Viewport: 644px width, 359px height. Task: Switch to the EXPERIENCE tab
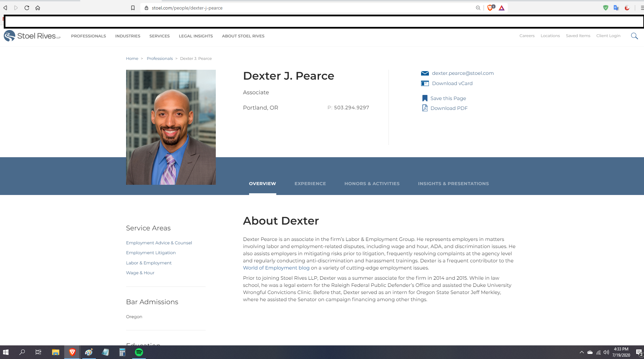click(x=310, y=184)
